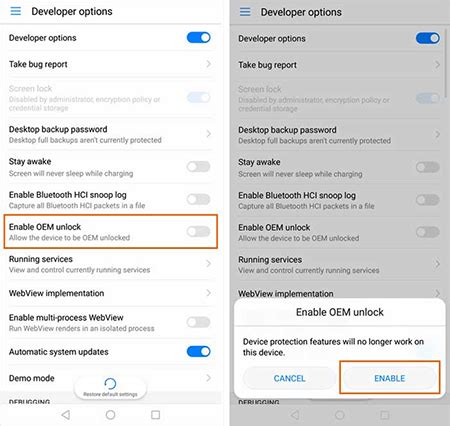
Task: Tap the Android home circle button
Action: point(110,415)
